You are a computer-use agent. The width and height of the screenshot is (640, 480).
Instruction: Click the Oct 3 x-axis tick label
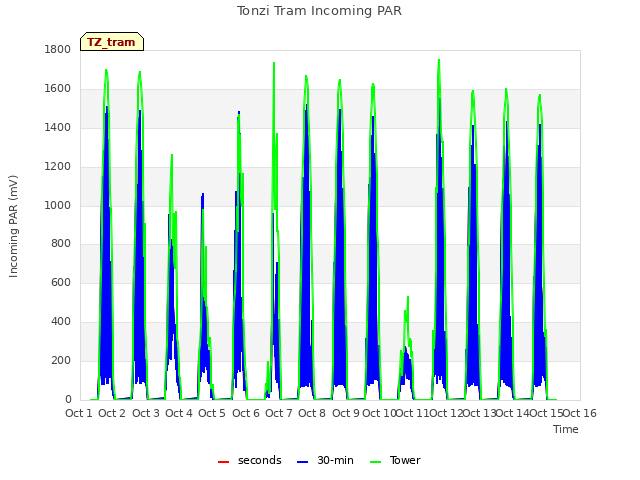pos(146,413)
